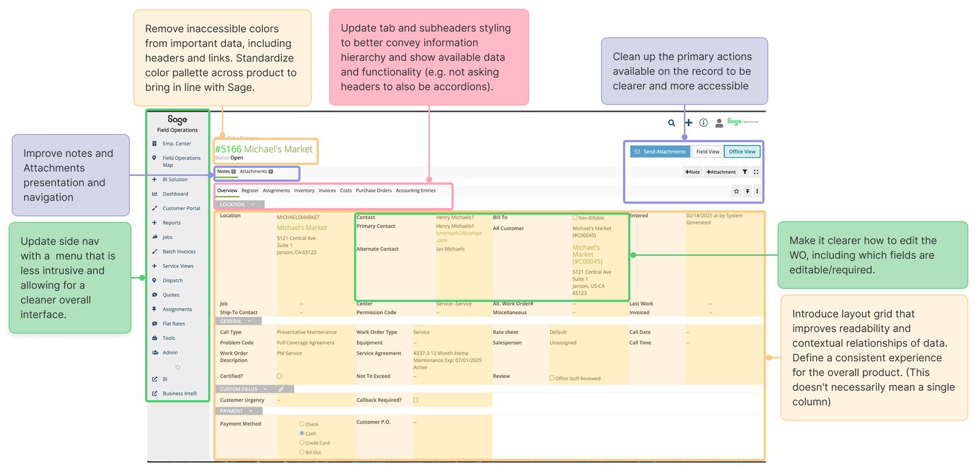
Task: Select the Check payment method radio
Action: point(302,424)
